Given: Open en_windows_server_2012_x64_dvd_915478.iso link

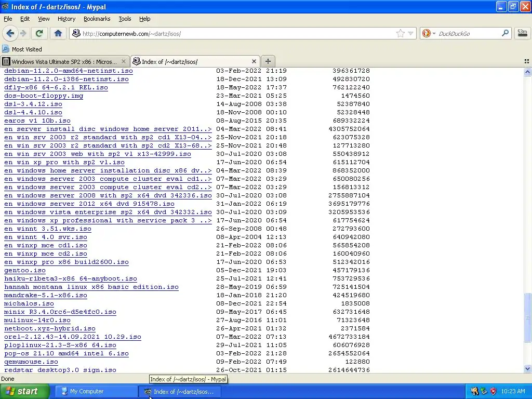Looking at the screenshot, I should (89, 204).
